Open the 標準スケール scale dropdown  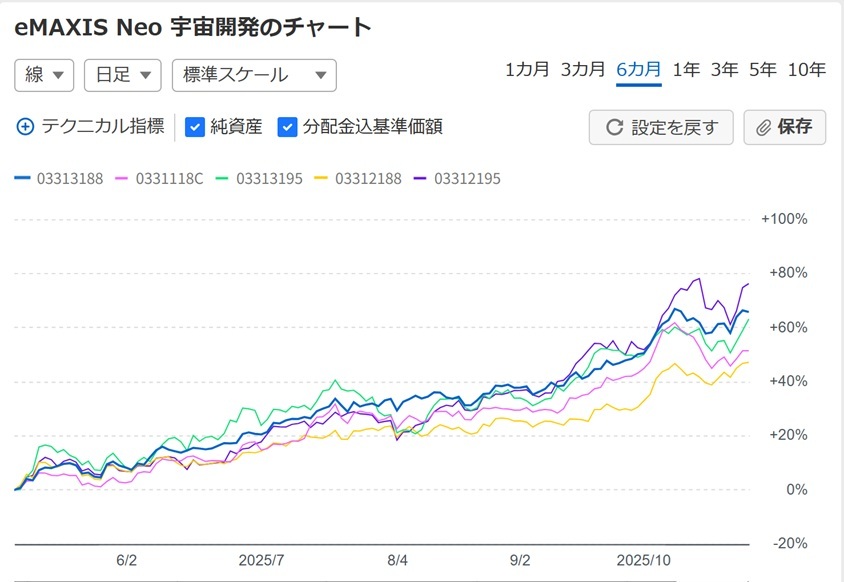[x=254, y=75]
